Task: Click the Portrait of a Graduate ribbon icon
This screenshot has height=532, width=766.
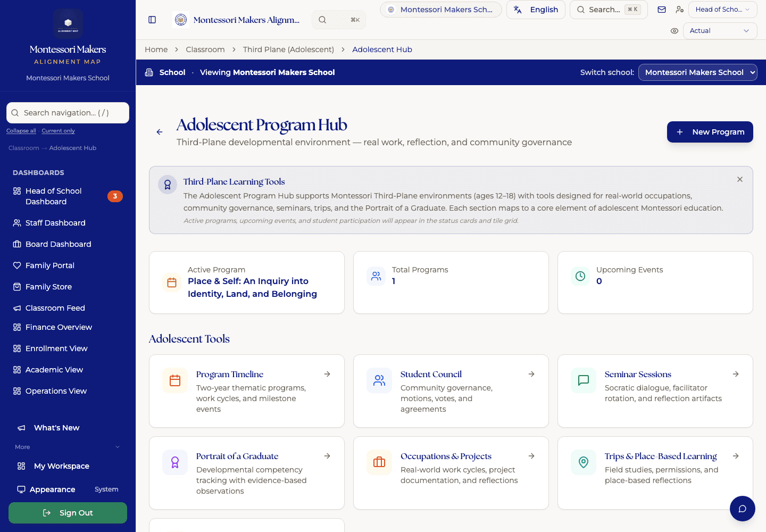Action: pyautogui.click(x=175, y=462)
